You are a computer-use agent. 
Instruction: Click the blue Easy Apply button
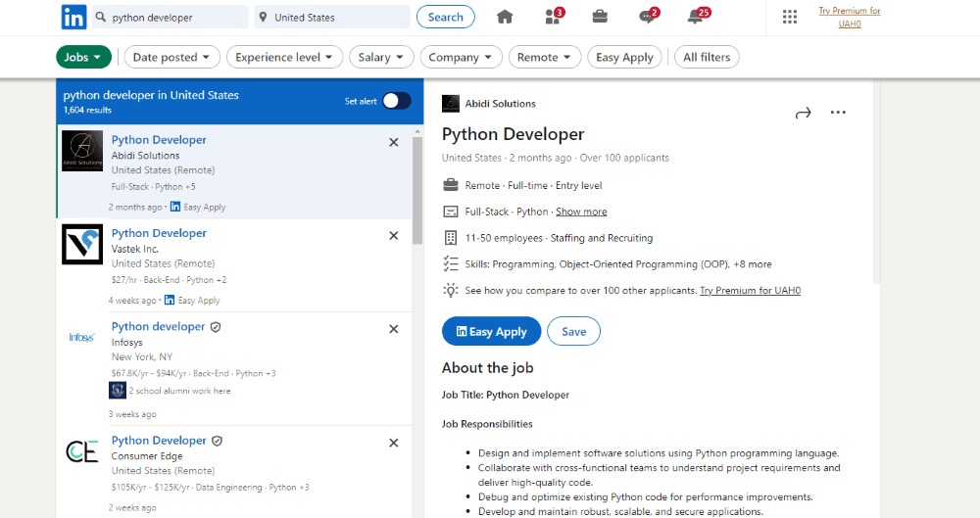tap(491, 331)
